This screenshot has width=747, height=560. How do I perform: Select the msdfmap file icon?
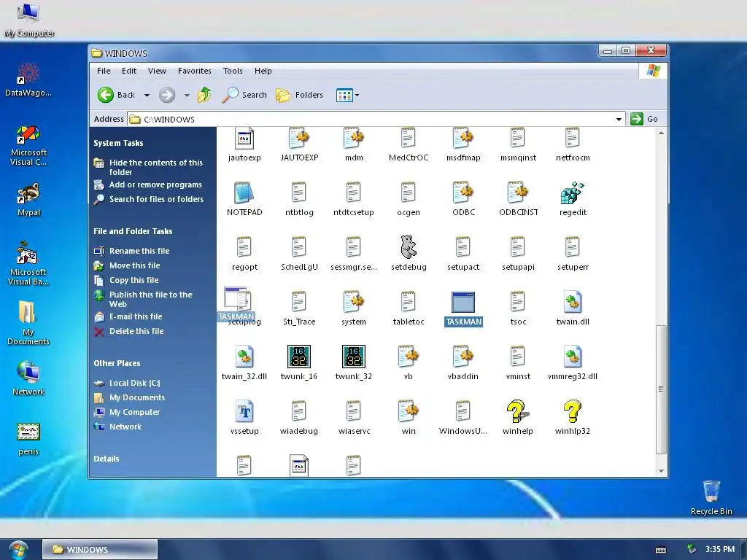click(x=463, y=139)
